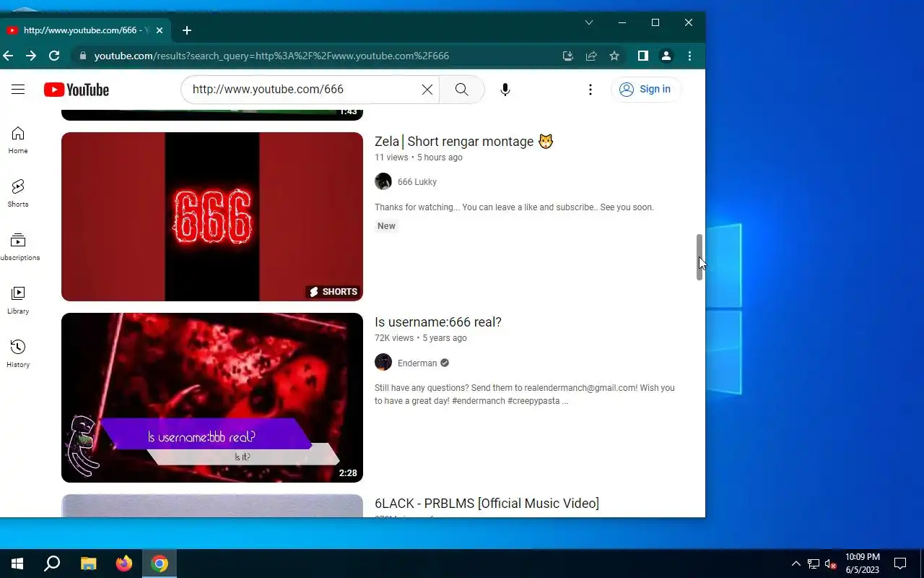Share this page via address bar icon
924x578 pixels.
591,56
